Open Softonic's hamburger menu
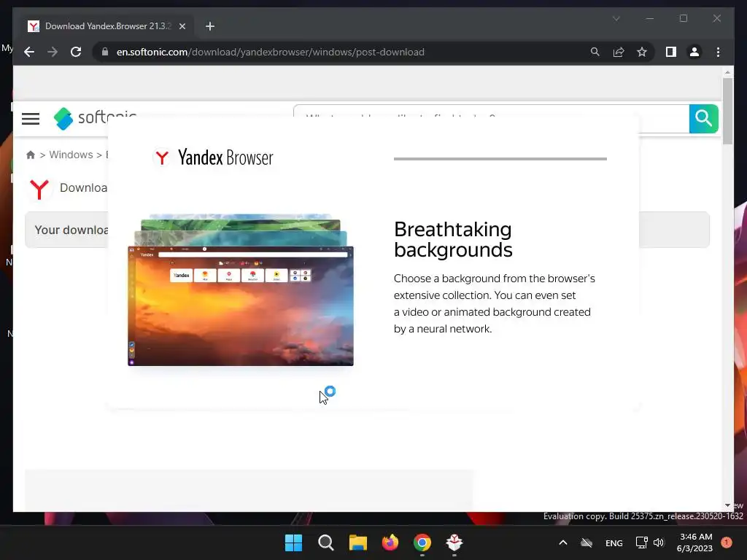The width and height of the screenshot is (747, 560). (x=31, y=119)
